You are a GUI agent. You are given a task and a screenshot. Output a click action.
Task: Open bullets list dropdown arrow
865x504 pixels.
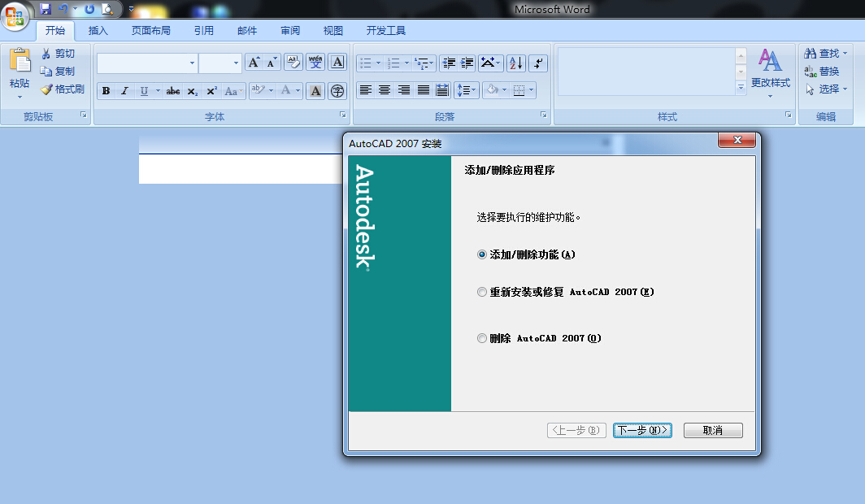tap(379, 63)
